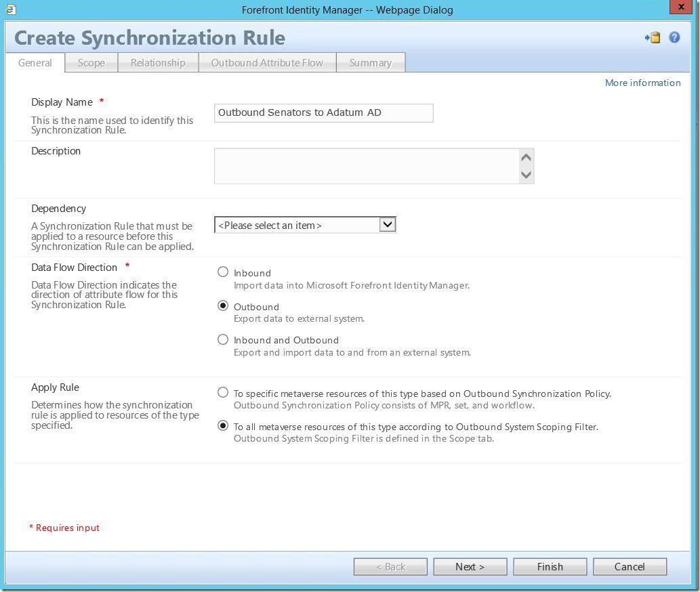The width and height of the screenshot is (700, 592).
Task: Select the Outbound data flow radio button
Action: coord(223,305)
